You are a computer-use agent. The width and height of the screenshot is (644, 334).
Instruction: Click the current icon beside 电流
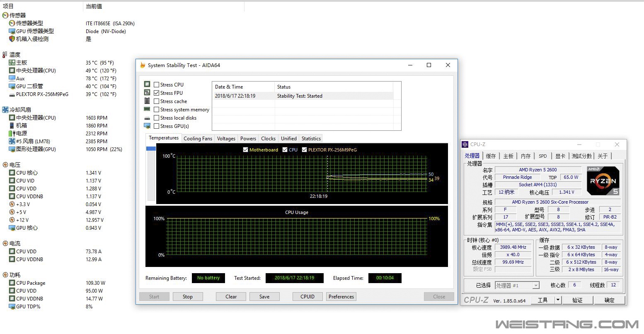[5, 243]
